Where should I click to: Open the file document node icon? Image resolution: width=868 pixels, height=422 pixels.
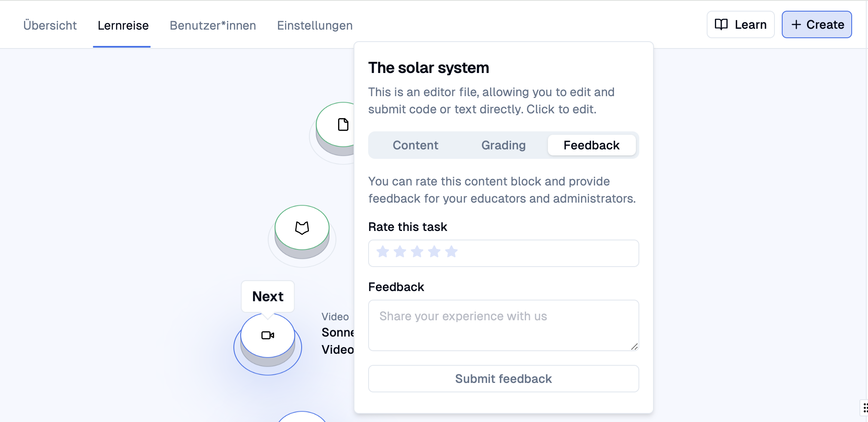(x=343, y=124)
